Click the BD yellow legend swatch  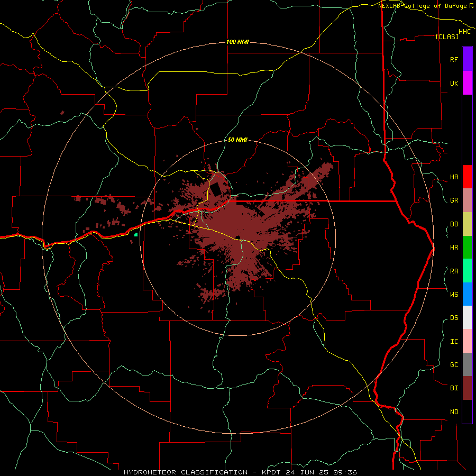point(467,224)
